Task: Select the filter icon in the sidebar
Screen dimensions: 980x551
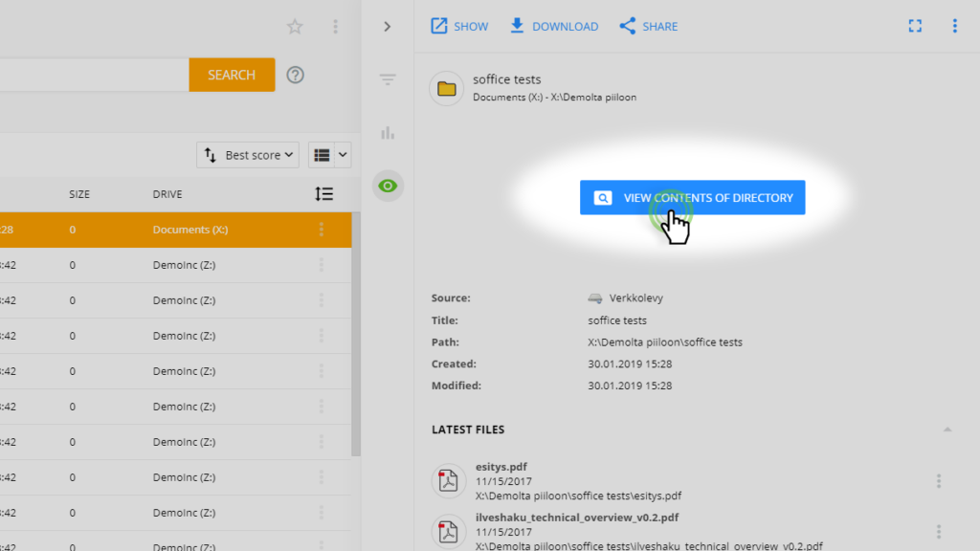Action: (387, 79)
